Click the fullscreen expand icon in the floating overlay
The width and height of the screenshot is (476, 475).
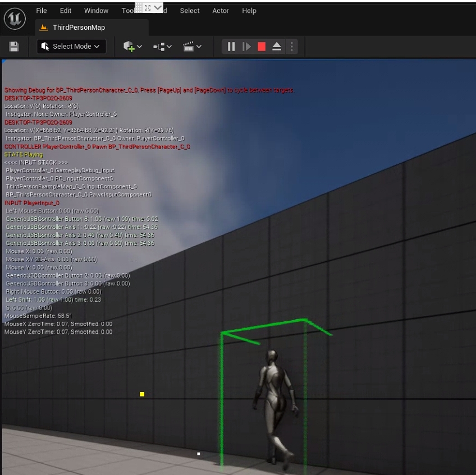pos(148,8)
